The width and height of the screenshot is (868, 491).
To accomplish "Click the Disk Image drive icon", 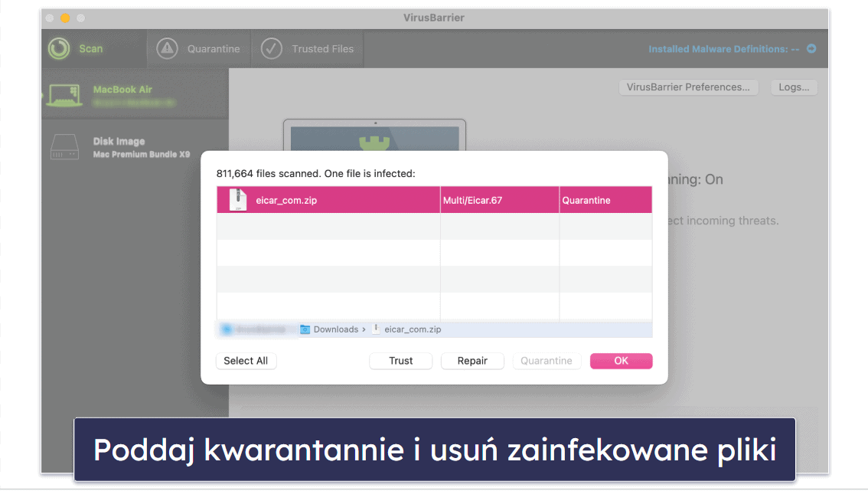I will tap(64, 147).
